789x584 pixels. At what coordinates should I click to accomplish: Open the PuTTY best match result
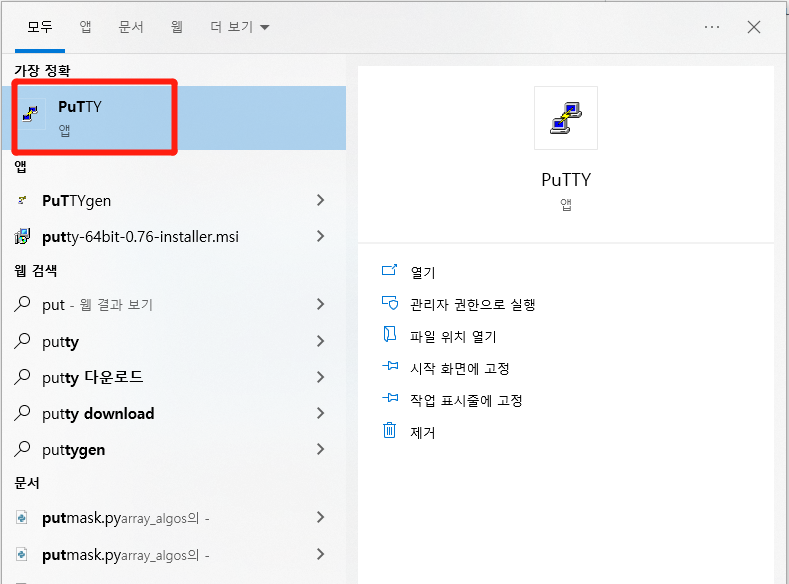pyautogui.click(x=174, y=118)
